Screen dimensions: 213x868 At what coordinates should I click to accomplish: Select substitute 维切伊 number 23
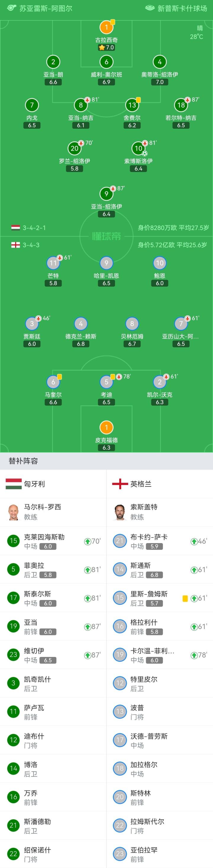coord(13,655)
